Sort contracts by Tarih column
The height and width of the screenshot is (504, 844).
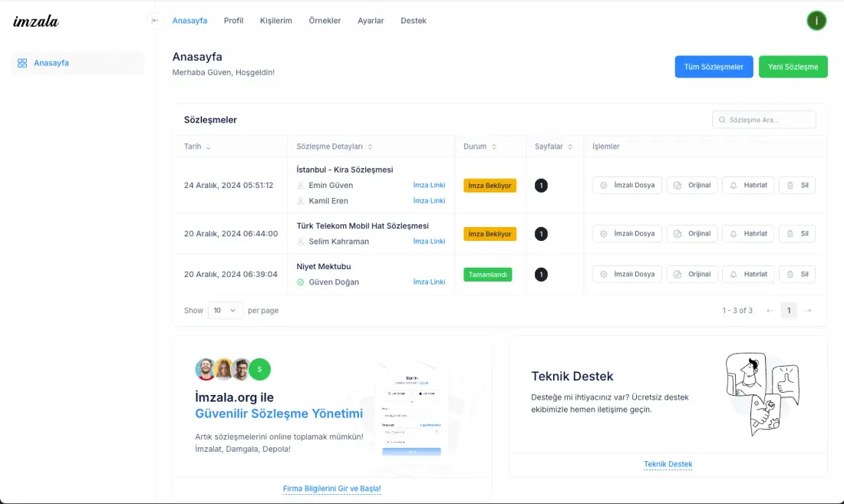click(197, 147)
